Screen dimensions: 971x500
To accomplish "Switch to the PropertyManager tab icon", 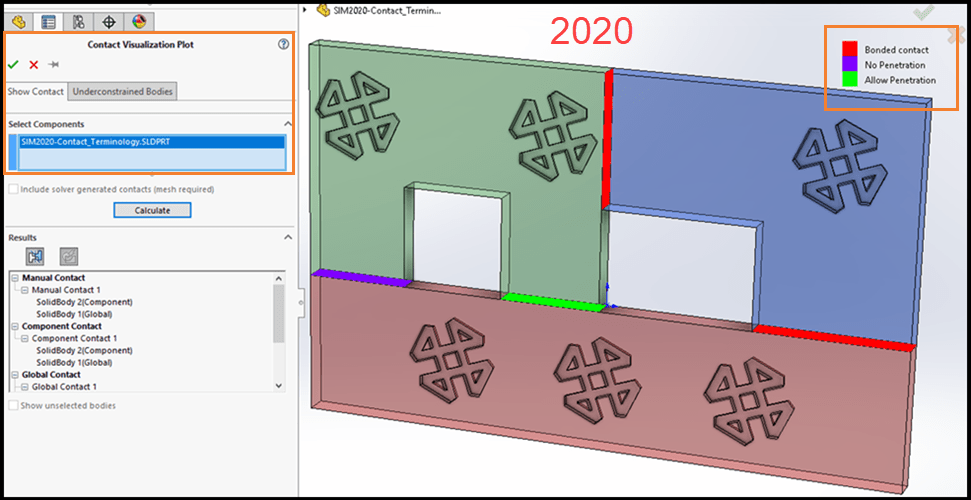I will pyautogui.click(x=48, y=22).
